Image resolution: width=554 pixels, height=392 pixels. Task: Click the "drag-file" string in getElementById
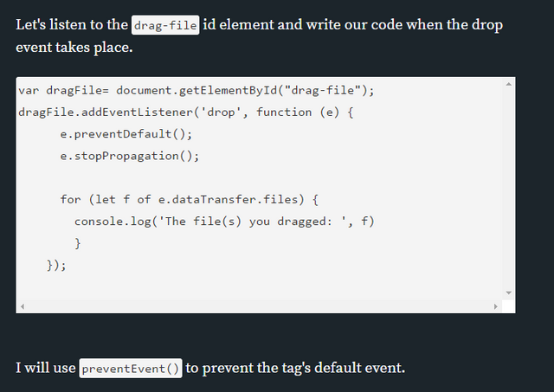333,90
